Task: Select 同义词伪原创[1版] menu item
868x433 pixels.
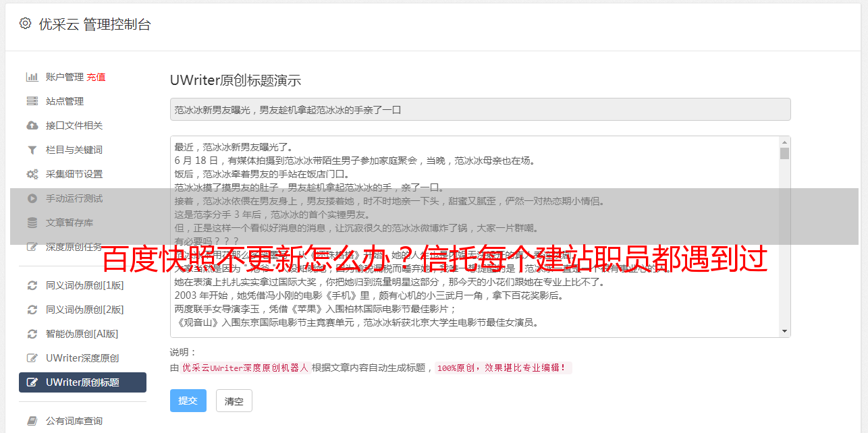Action: point(85,285)
